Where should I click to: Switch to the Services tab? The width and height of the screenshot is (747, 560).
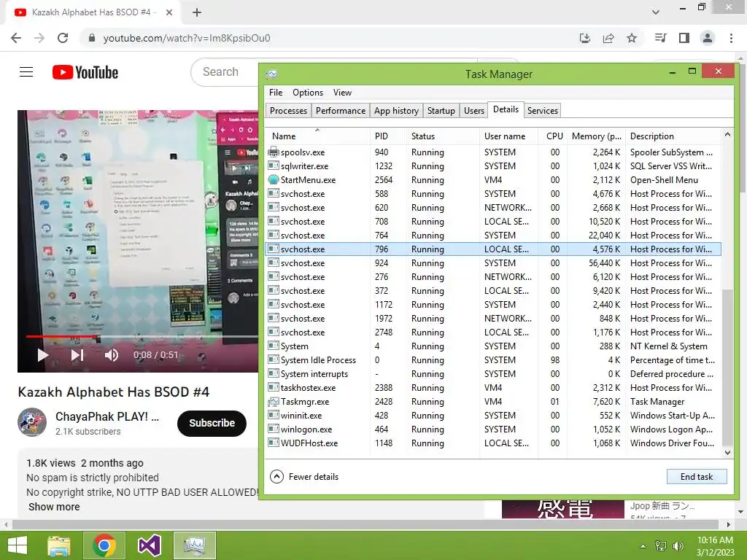coord(542,111)
